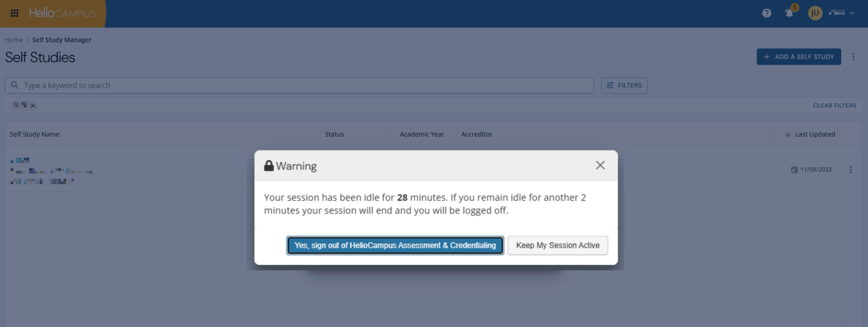Open the help question mark icon
The width and height of the screenshot is (868, 327).
[767, 13]
